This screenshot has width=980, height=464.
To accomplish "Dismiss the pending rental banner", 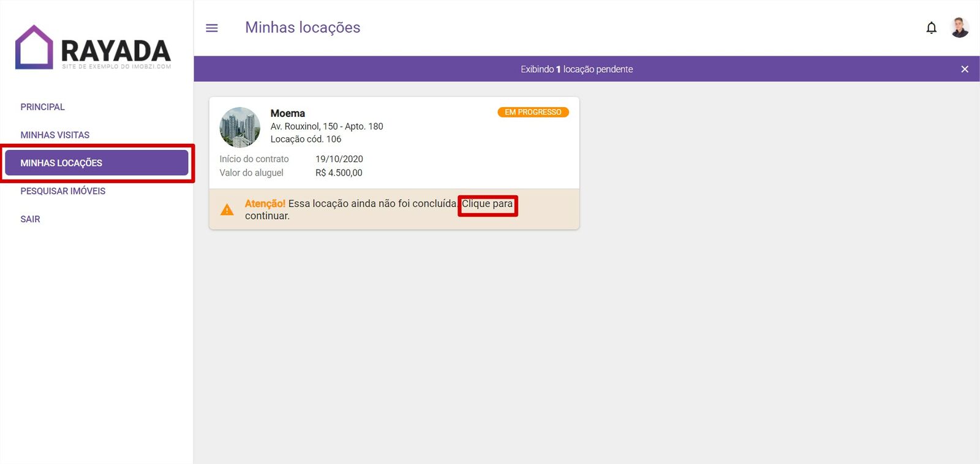I will 964,69.
